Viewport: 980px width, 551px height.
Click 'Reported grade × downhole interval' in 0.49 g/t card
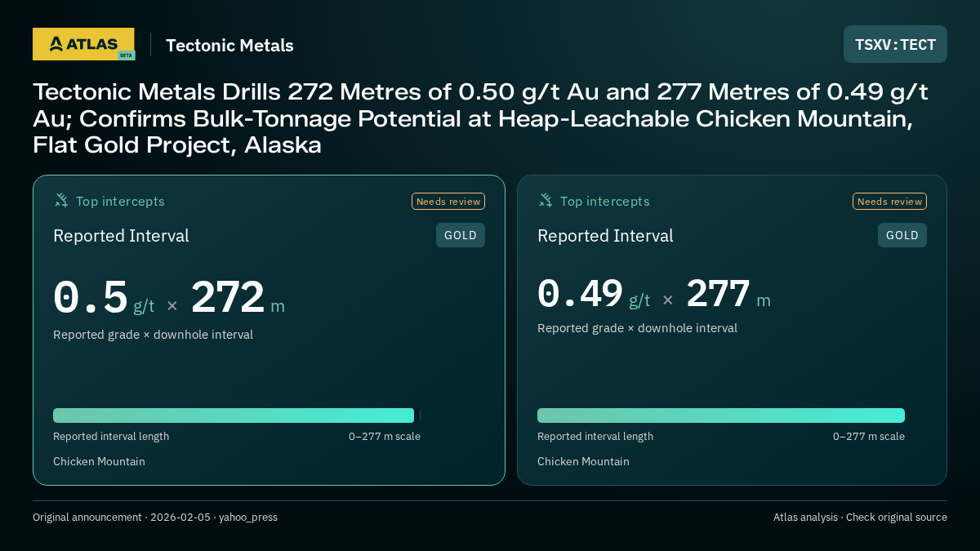click(637, 328)
